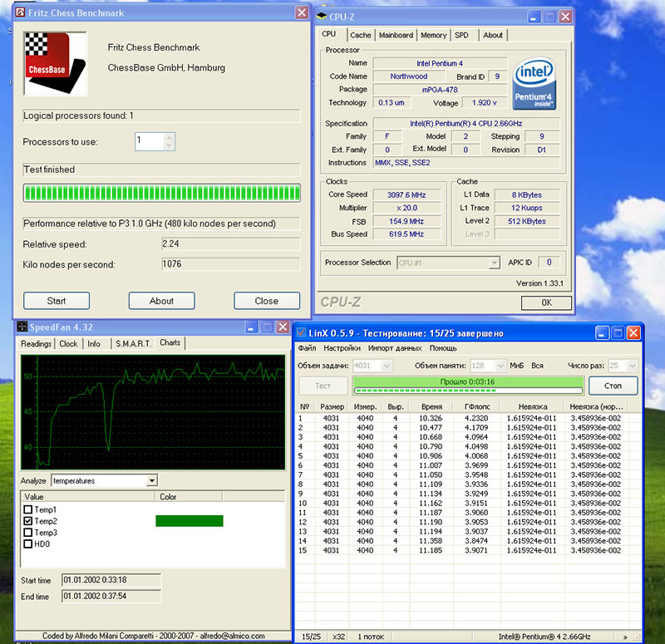Switch to the Memory tab in CPU-Z
This screenshot has width=665, height=644.
coord(433,35)
